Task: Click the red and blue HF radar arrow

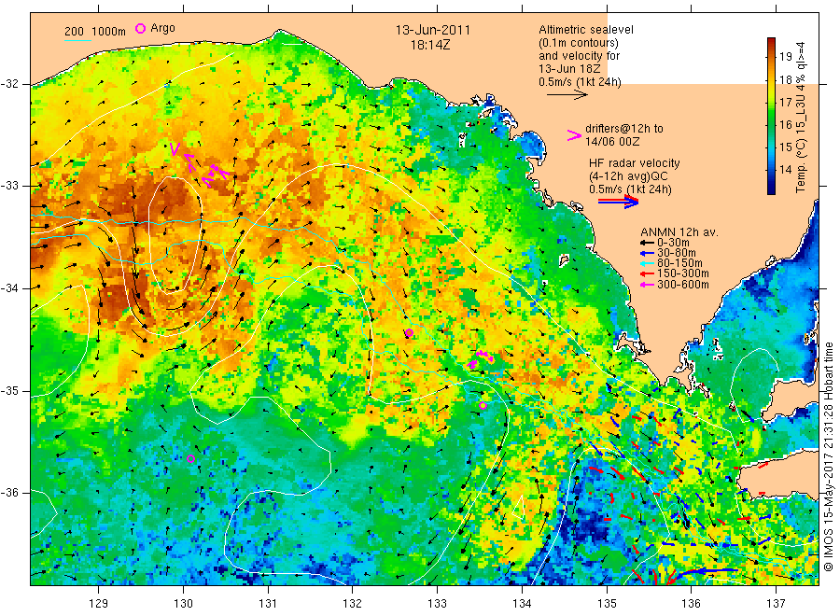Action: point(618,202)
